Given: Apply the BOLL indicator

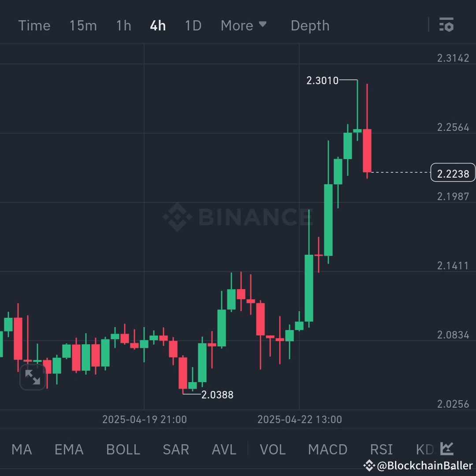Looking at the screenshot, I should tap(123, 449).
